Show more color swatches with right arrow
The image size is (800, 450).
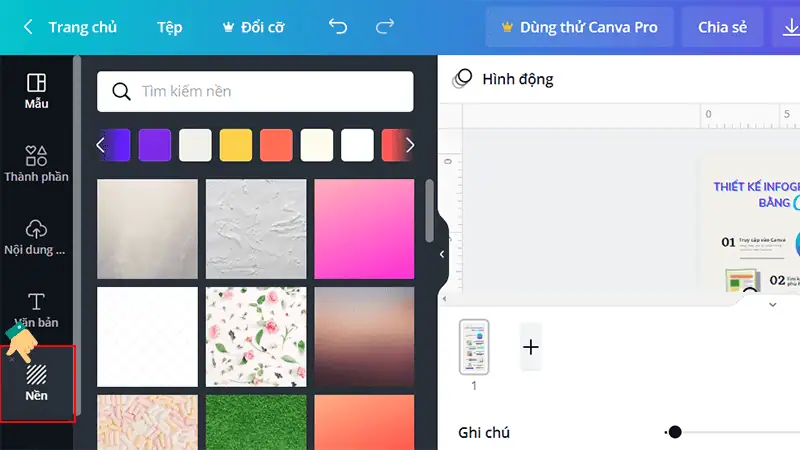pos(410,145)
